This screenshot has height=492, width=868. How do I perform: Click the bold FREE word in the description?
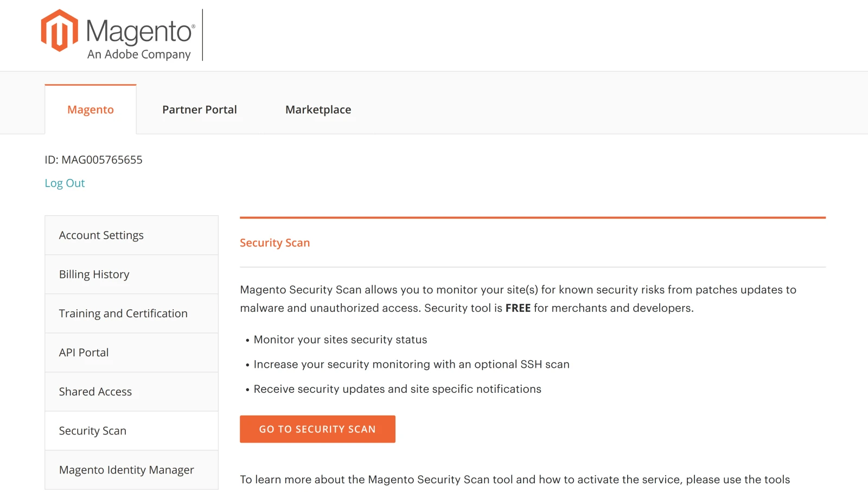(518, 308)
